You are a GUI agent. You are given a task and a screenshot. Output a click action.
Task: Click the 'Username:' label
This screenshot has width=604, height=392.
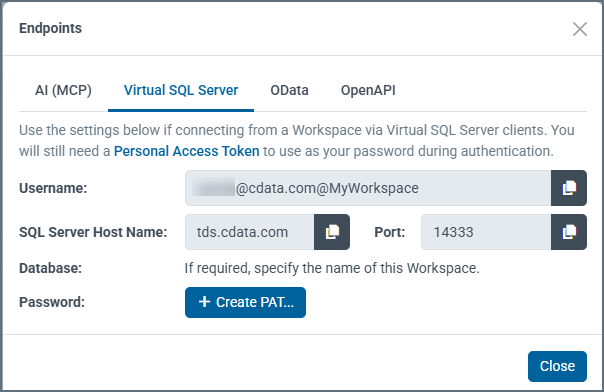[53, 188]
